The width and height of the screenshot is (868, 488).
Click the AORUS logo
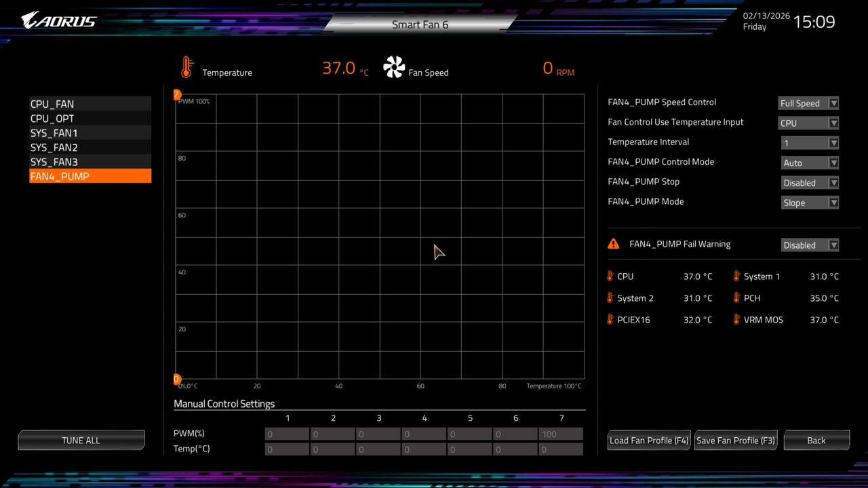[x=58, y=20]
